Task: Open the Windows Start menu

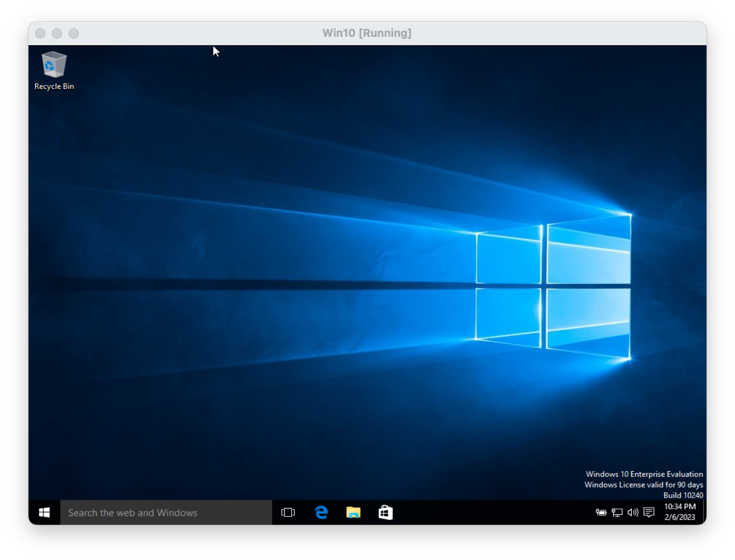Action: coord(44,512)
